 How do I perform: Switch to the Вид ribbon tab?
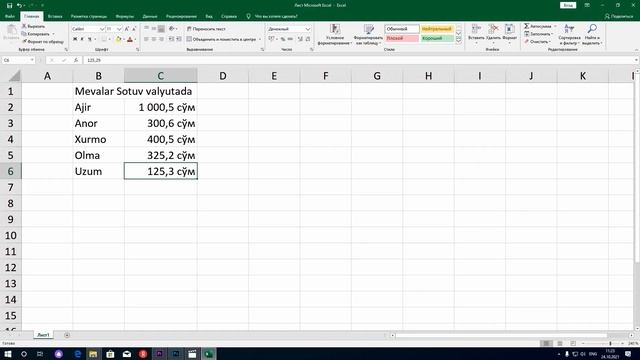209,16
